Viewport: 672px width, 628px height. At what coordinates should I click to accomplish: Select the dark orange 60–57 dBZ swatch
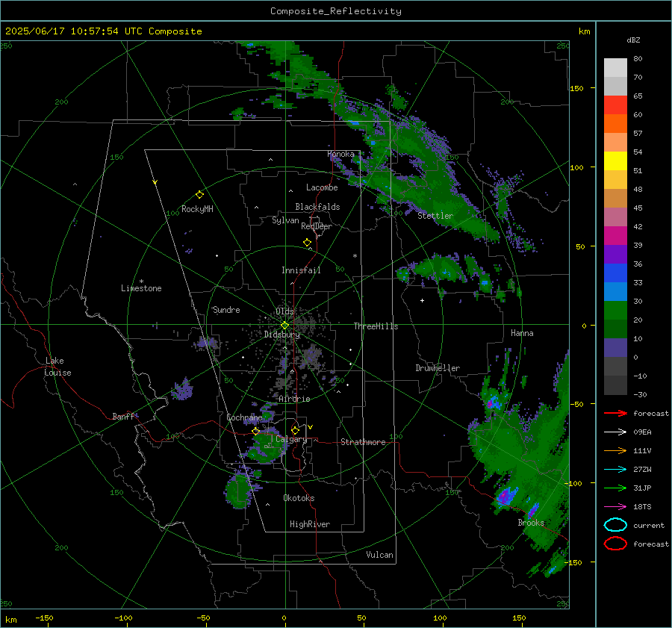point(615,124)
